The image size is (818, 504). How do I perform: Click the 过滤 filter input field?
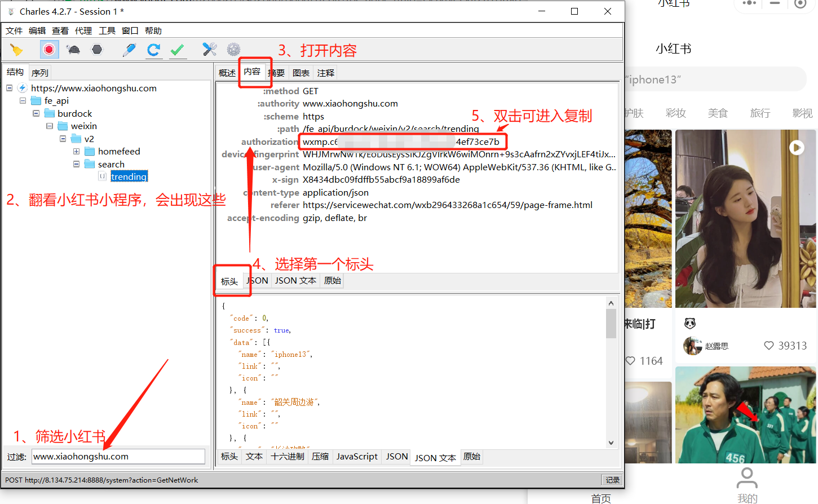coord(118,457)
